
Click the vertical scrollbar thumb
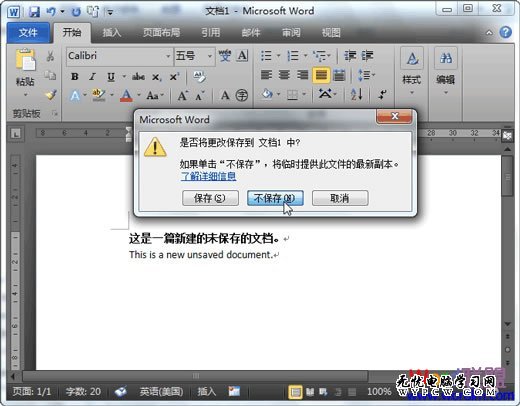(x=508, y=176)
